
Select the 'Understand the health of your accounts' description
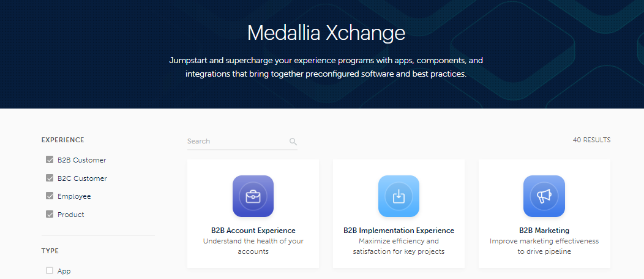(x=253, y=246)
